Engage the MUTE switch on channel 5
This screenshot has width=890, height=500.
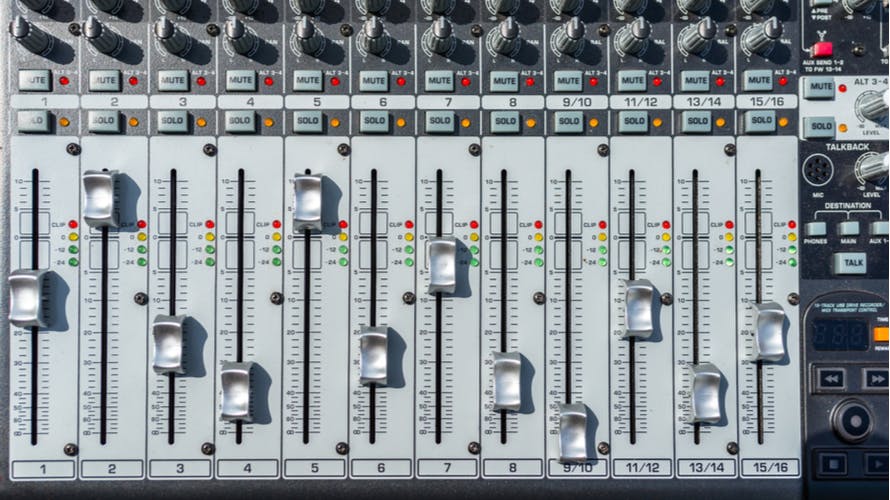pyautogui.click(x=308, y=81)
